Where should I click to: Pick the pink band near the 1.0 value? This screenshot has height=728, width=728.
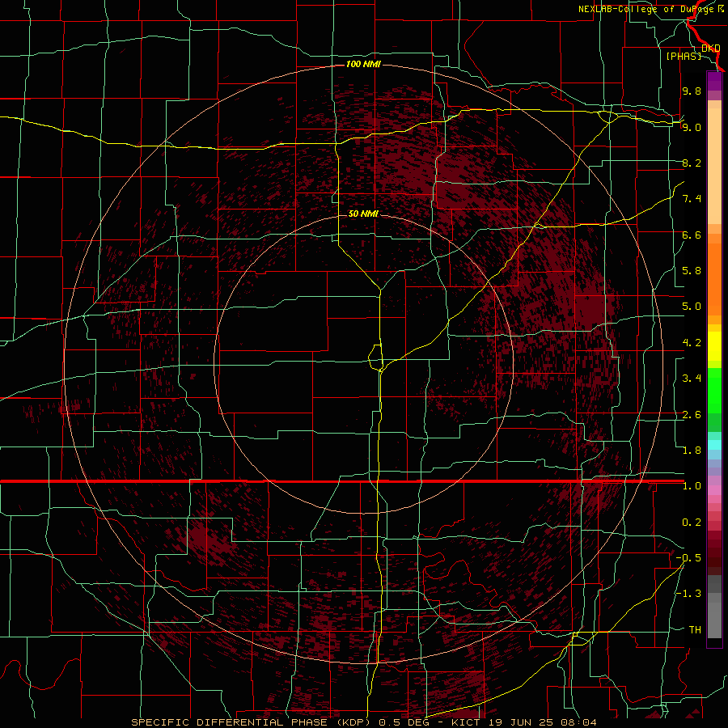point(714,490)
